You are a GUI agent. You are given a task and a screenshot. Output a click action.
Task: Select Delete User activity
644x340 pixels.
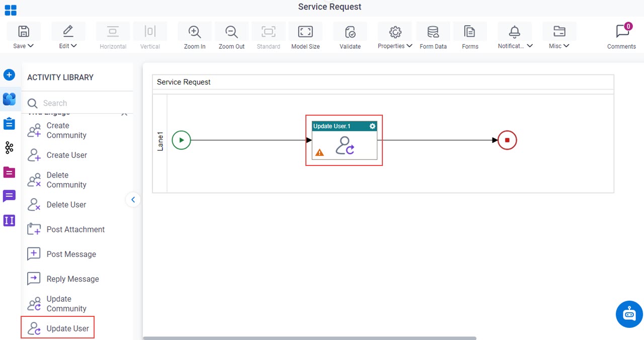point(56,205)
